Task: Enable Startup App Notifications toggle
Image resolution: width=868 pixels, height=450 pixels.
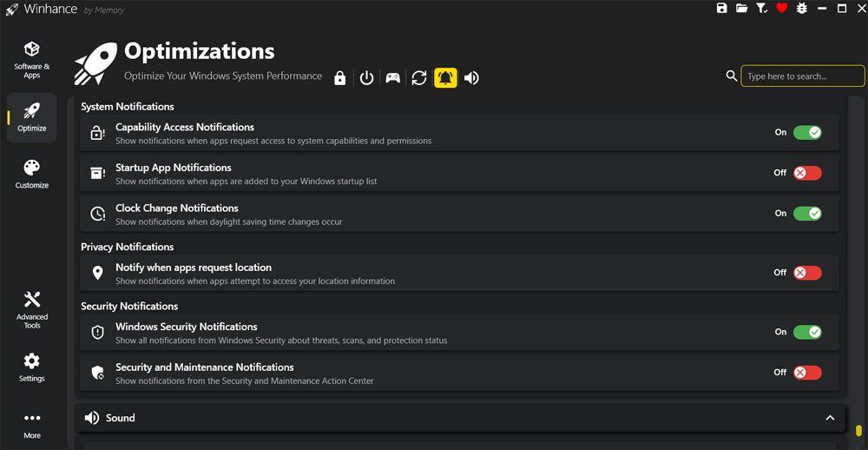Action: (806, 173)
